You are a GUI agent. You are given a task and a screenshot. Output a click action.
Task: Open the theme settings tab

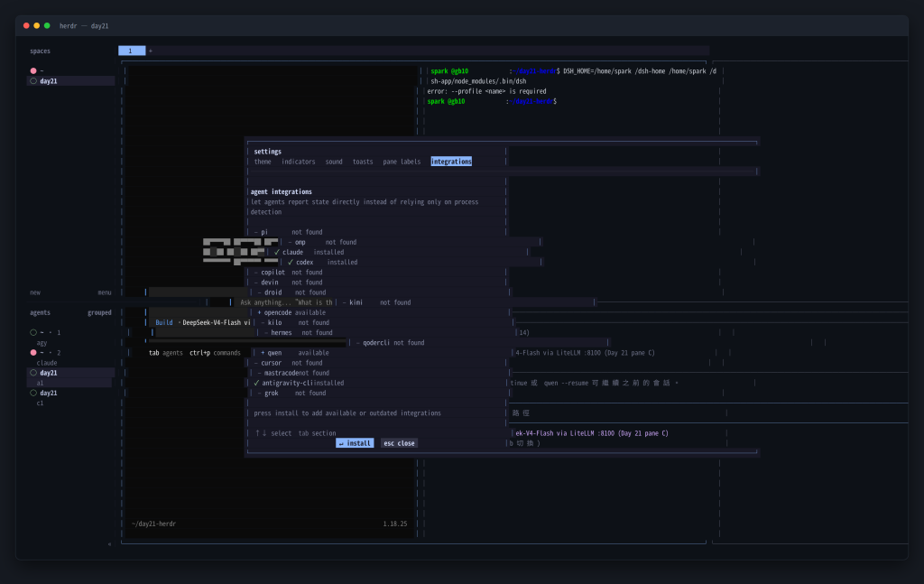coord(263,162)
